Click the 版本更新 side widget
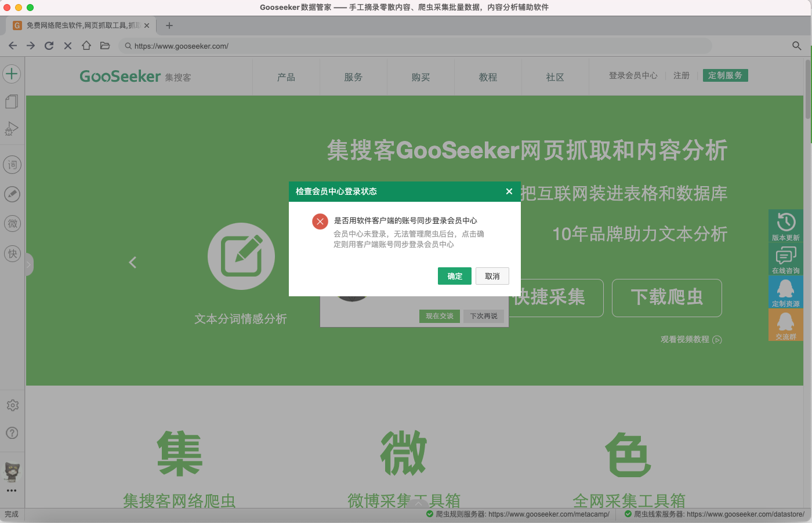Image resolution: width=812 pixels, height=523 pixels. coord(786,226)
